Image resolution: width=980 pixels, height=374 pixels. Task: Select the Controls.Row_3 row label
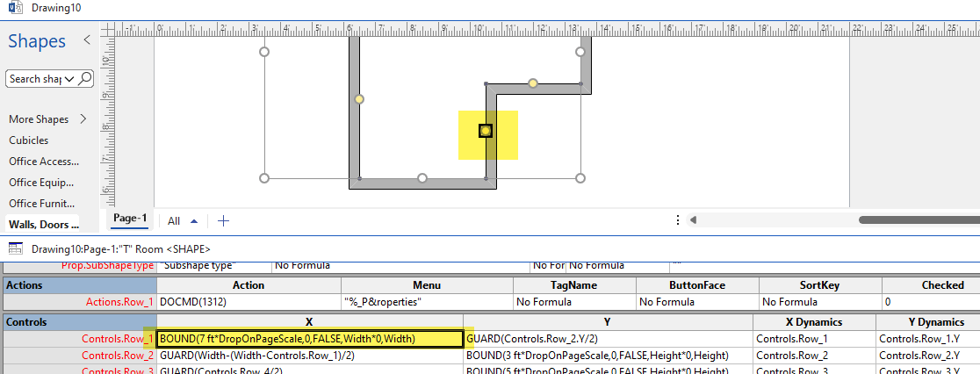(x=79, y=370)
